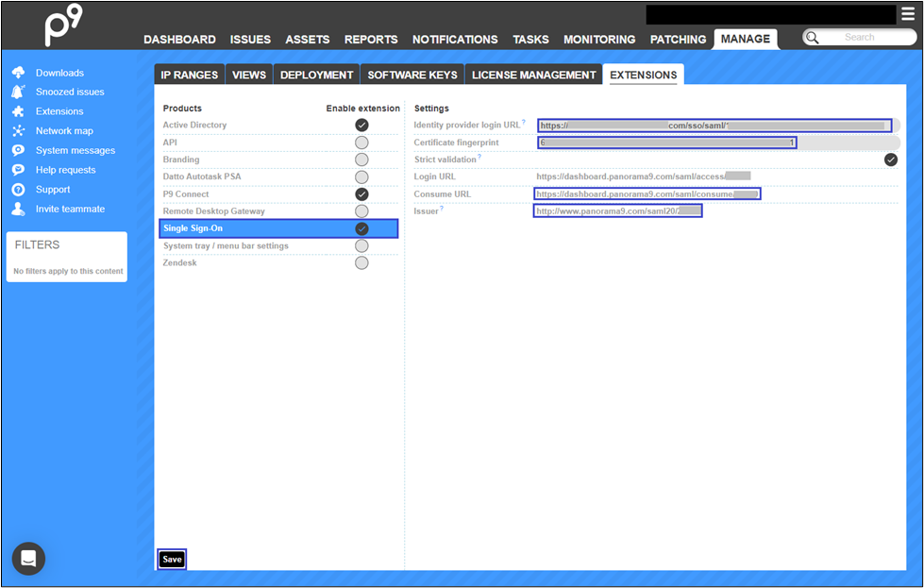Click the Invite teammate person icon
924x588 pixels.
tap(18, 209)
